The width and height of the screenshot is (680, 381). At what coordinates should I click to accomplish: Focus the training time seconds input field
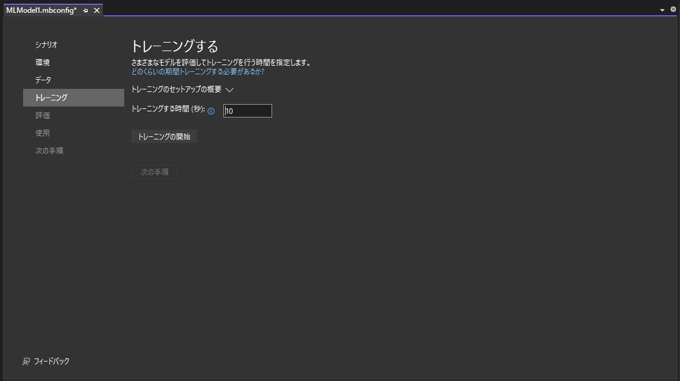click(x=247, y=111)
